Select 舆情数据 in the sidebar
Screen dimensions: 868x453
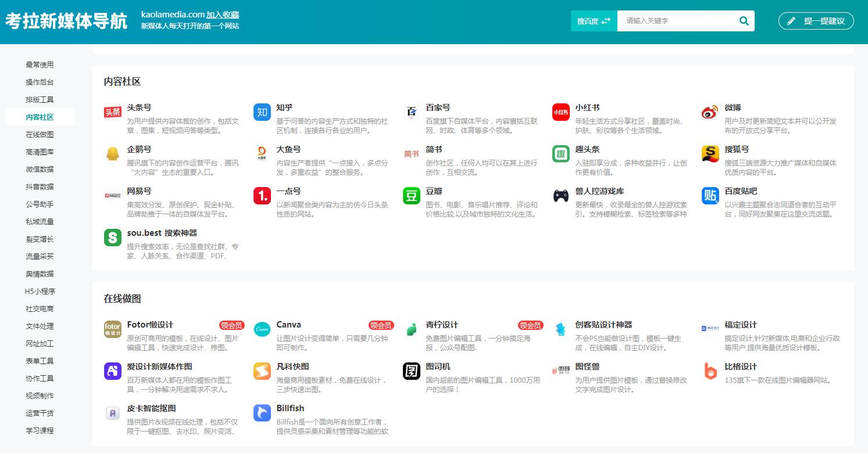40,274
